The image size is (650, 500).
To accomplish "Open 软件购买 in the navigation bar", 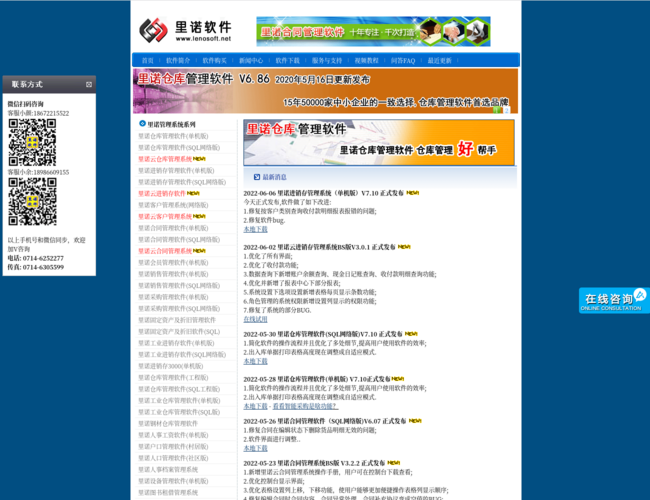I will pos(214,61).
